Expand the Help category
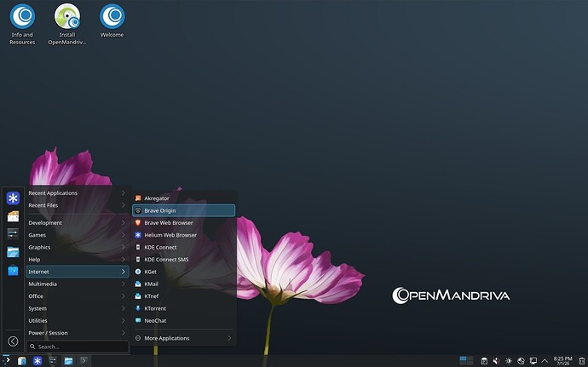 (x=78, y=260)
